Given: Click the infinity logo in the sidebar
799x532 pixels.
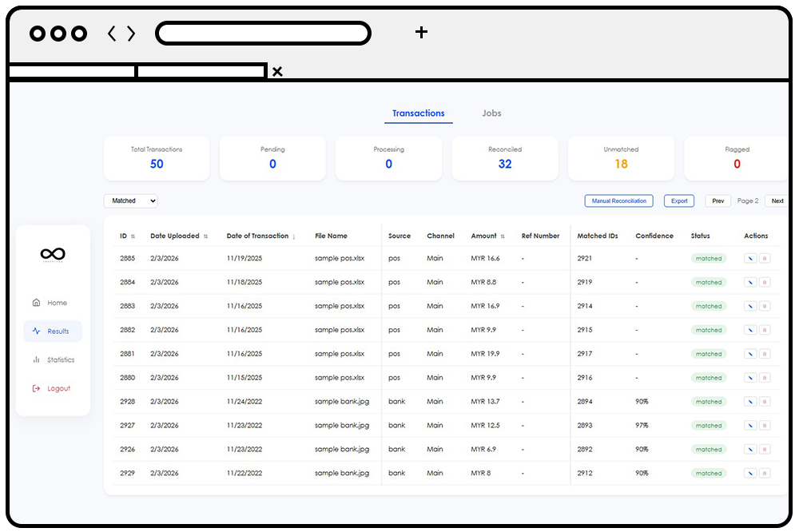Looking at the screenshot, I should coord(53,255).
